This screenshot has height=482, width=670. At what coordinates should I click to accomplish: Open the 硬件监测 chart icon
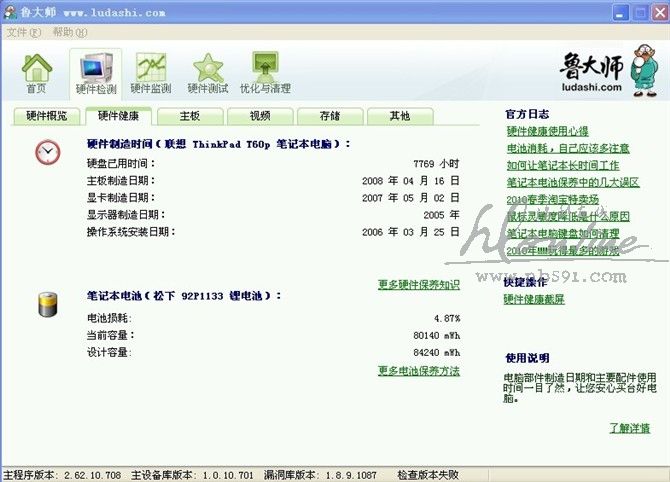[151, 73]
